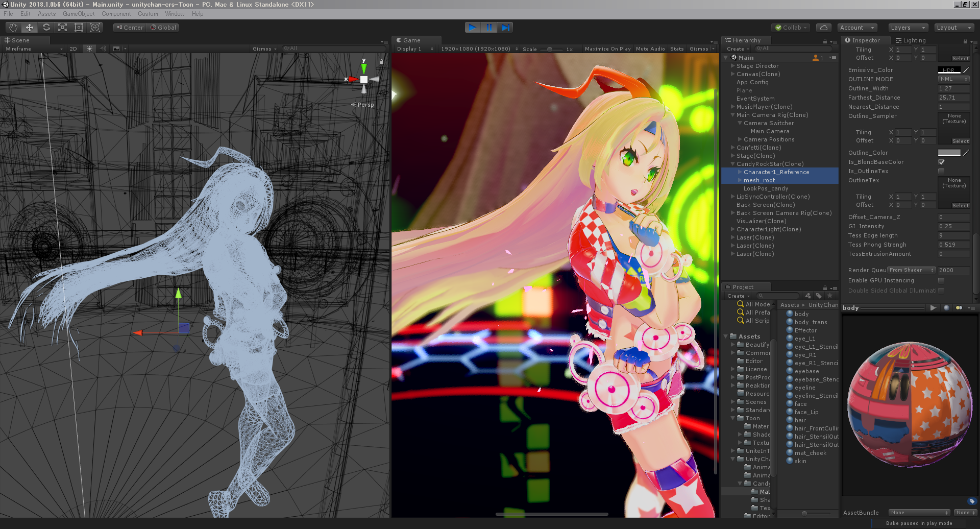980x529 pixels.
Task: Select the Scale tool
Action: coord(62,28)
